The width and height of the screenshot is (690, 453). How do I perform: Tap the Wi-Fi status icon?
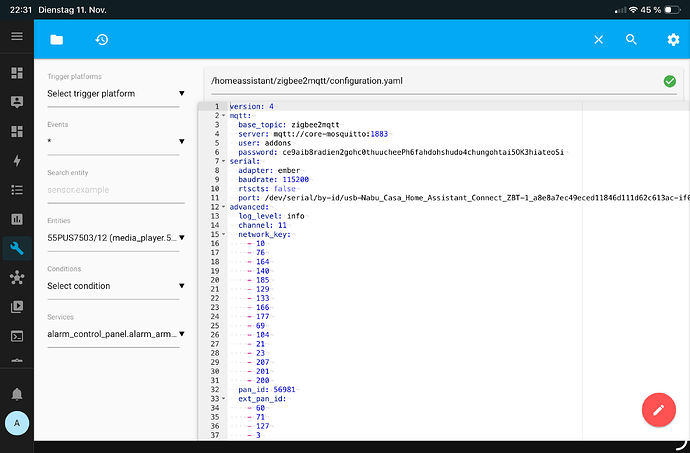pos(633,10)
